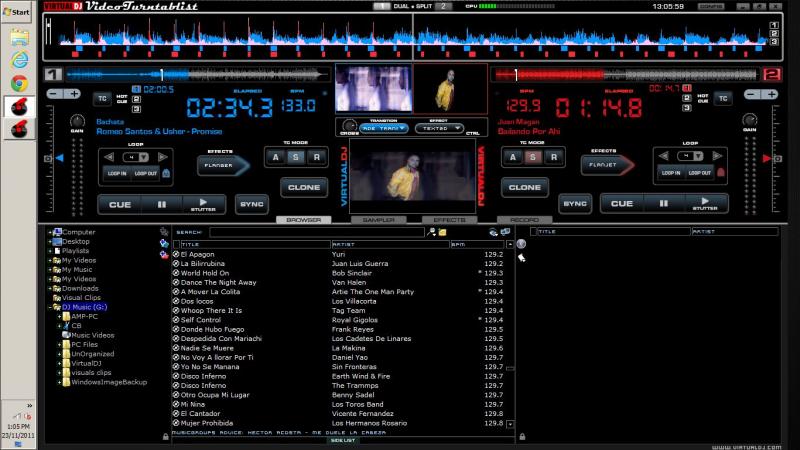
Task: Open the video transition dropdown
Action: 384,128
